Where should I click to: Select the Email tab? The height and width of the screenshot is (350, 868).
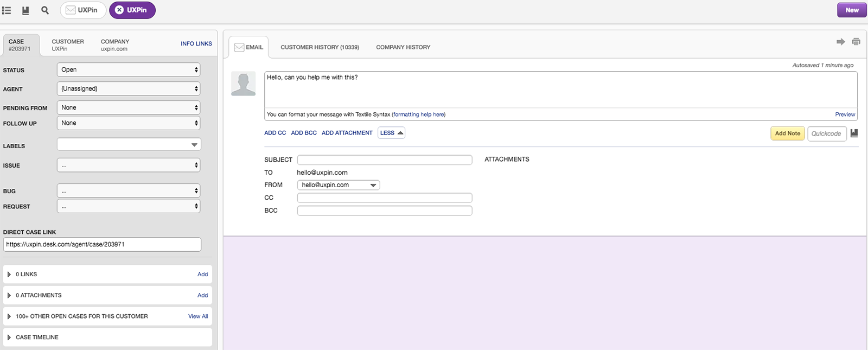[248, 47]
